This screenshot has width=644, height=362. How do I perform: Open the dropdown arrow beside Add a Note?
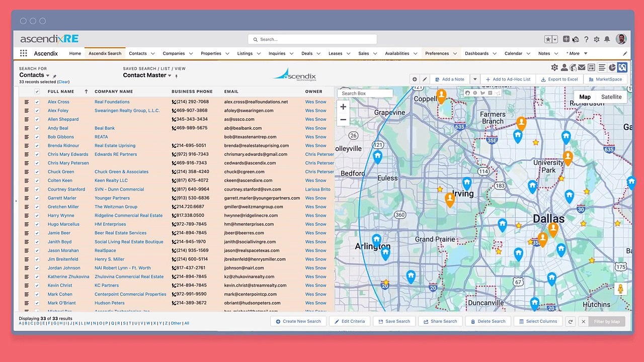click(x=474, y=79)
